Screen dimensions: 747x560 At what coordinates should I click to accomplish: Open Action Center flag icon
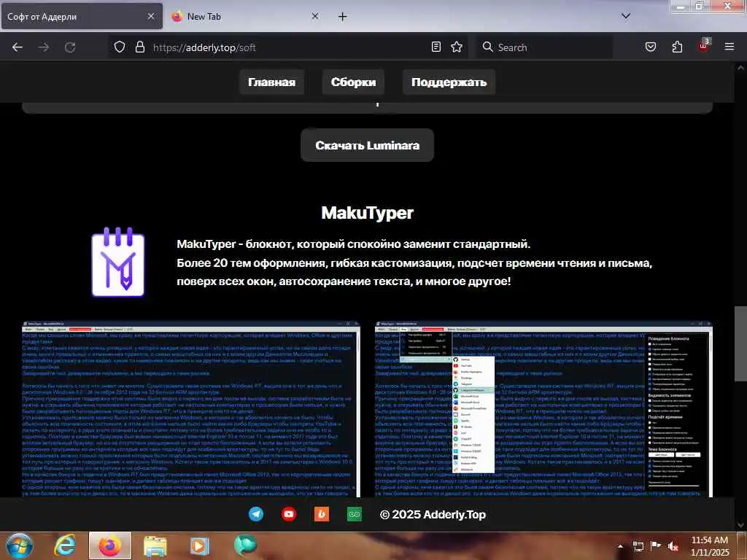(x=656, y=546)
